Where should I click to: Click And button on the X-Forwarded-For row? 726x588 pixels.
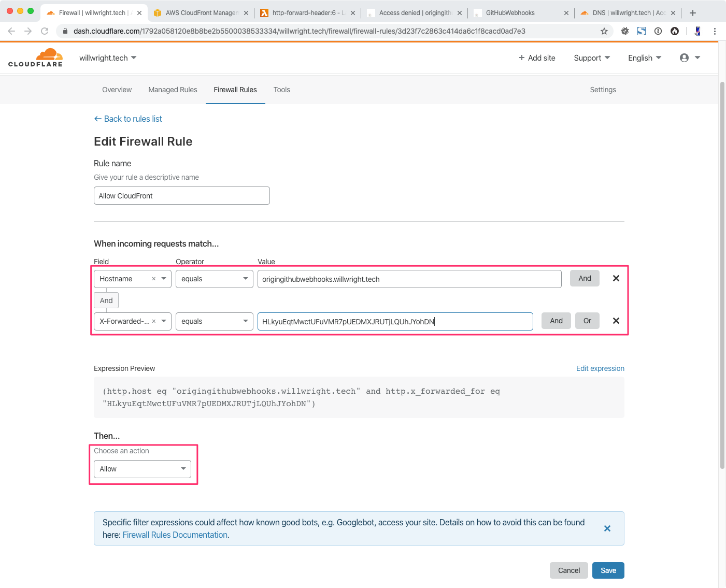(x=556, y=321)
